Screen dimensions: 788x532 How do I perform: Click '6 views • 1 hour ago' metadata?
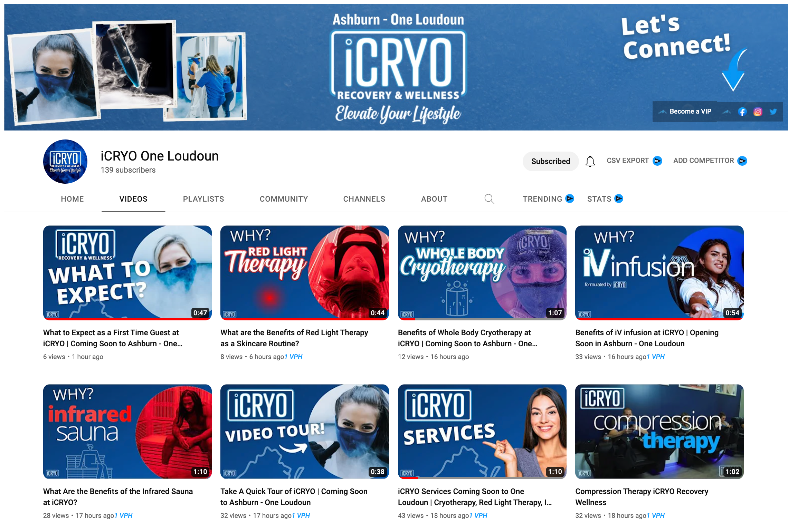73,357
